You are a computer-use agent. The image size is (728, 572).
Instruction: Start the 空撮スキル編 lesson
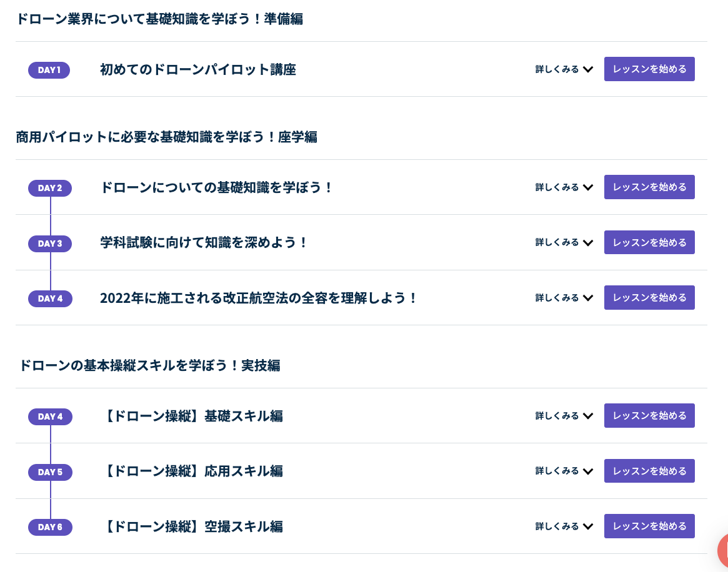[649, 526]
